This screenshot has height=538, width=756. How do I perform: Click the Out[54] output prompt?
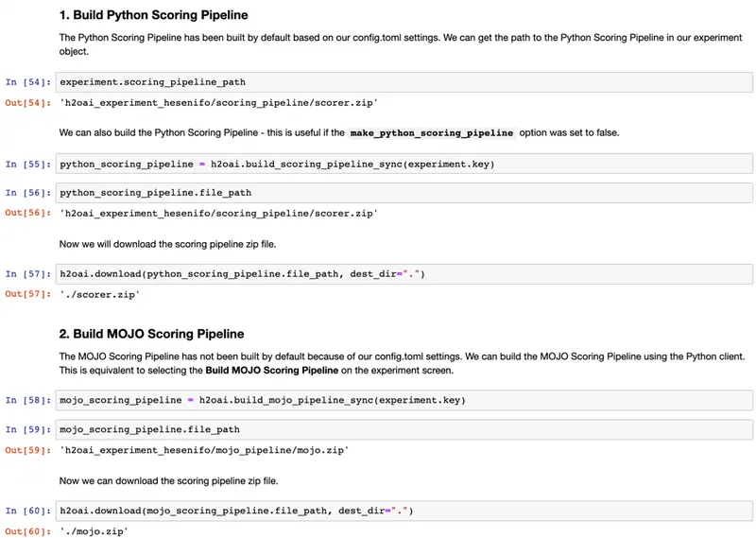tap(28, 103)
